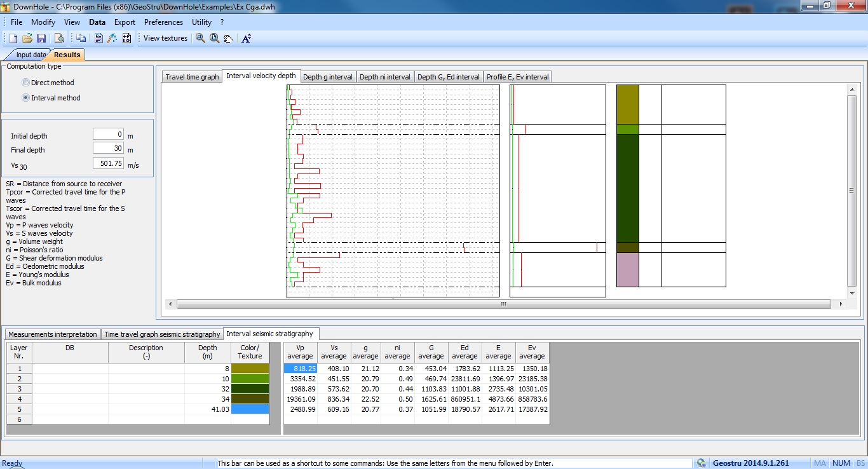The height and width of the screenshot is (469, 868).
Task: Click the Vs average cell 408.10
Action: click(x=334, y=369)
